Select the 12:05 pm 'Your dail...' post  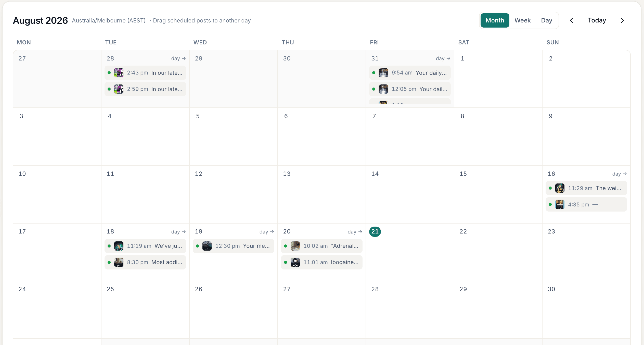pos(410,89)
